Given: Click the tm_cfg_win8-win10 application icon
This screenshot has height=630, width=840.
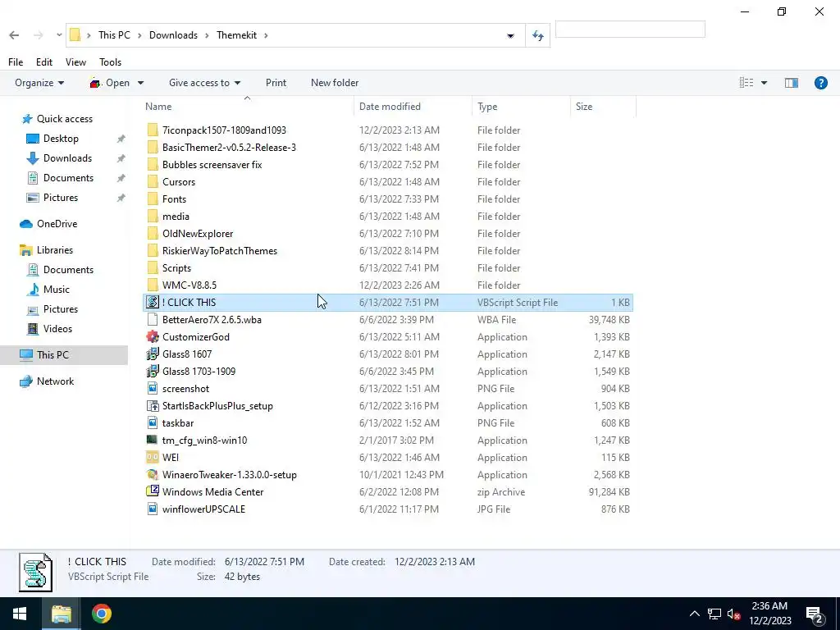Looking at the screenshot, I should coord(153,441).
